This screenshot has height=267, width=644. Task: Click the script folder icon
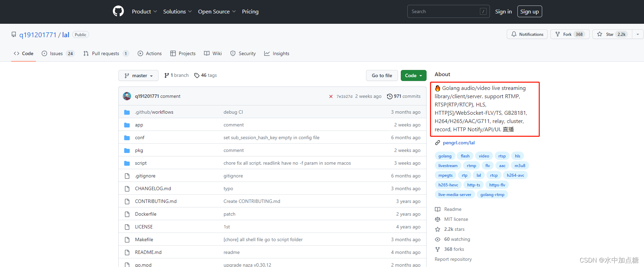[x=127, y=163]
